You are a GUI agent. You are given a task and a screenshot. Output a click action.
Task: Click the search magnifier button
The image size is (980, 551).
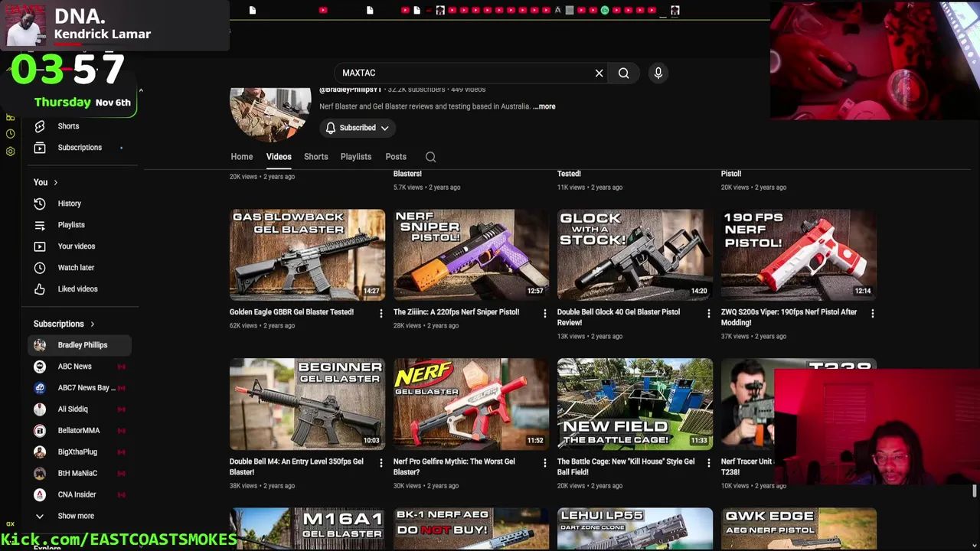(x=624, y=73)
